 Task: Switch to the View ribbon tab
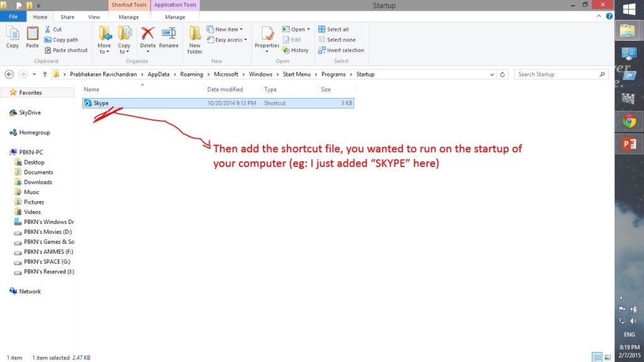pos(94,17)
